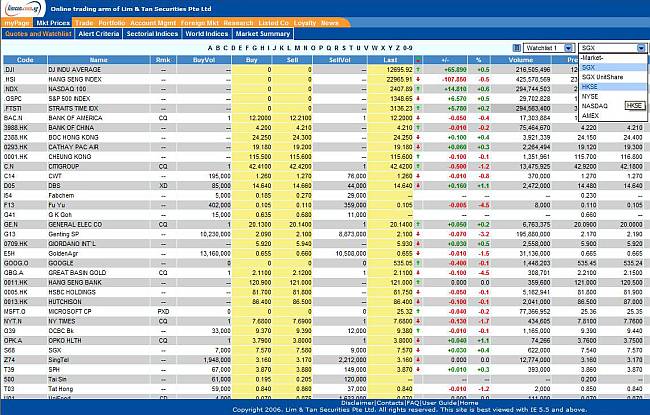Sort by the Volume column header
Viewport: 650px width, 415px height.
[521, 60]
